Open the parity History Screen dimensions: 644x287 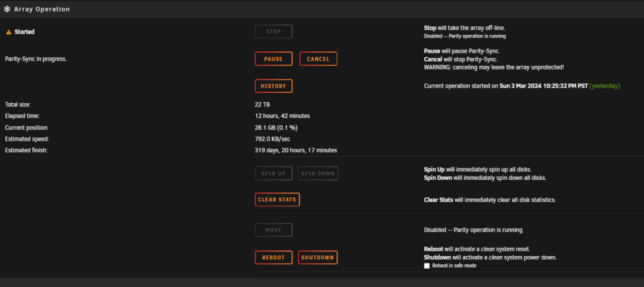tap(274, 86)
